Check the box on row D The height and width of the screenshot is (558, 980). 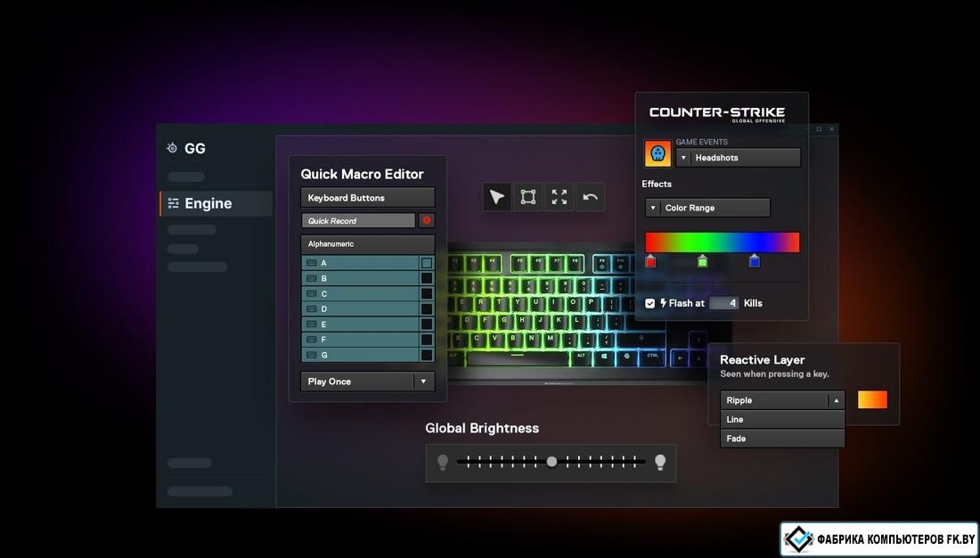tap(426, 309)
